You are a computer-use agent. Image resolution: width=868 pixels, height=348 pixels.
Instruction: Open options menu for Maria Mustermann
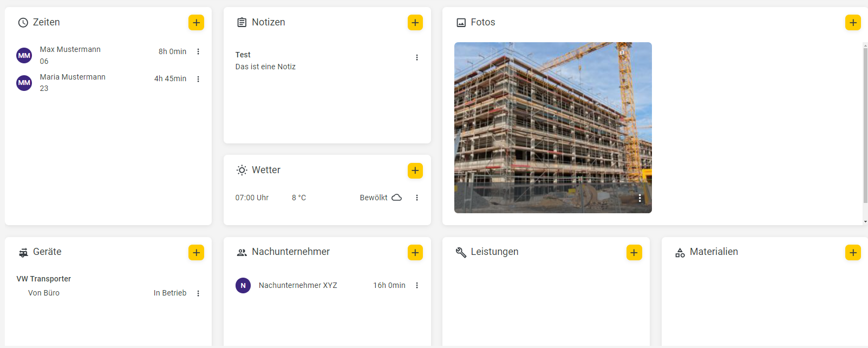tap(198, 79)
